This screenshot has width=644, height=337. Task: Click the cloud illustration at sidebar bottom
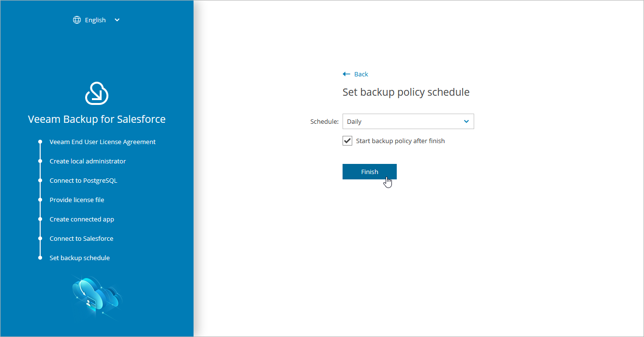tap(97, 296)
